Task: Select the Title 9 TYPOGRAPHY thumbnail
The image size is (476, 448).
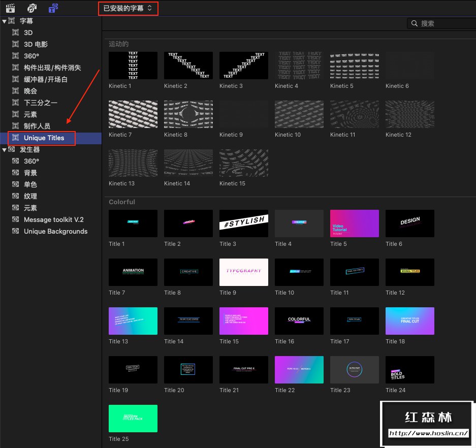Action: [x=244, y=272]
